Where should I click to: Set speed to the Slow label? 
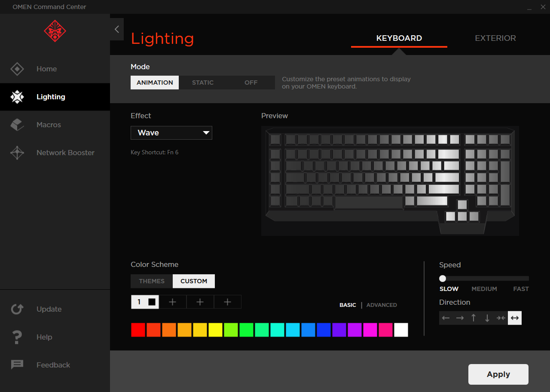pos(449,289)
